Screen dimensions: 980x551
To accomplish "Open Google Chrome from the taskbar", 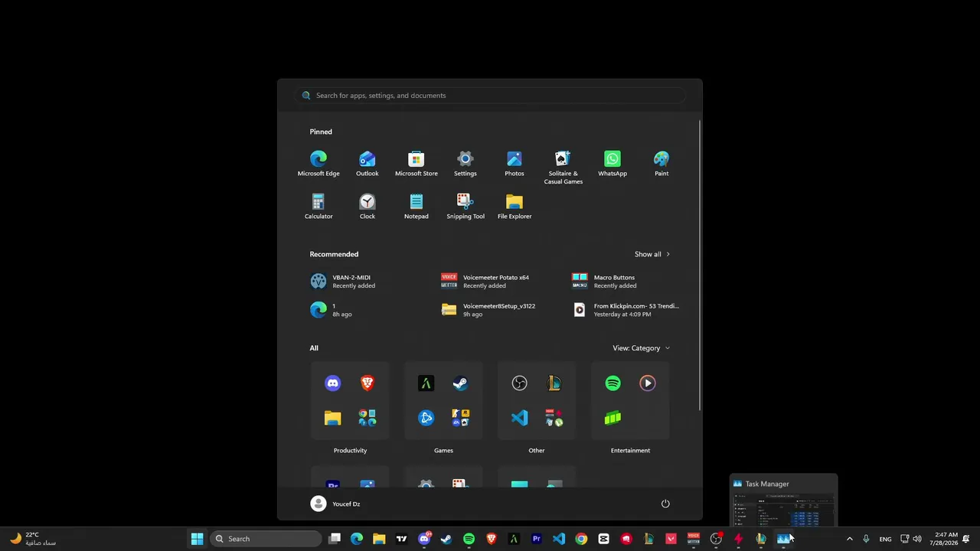I will pos(581,539).
